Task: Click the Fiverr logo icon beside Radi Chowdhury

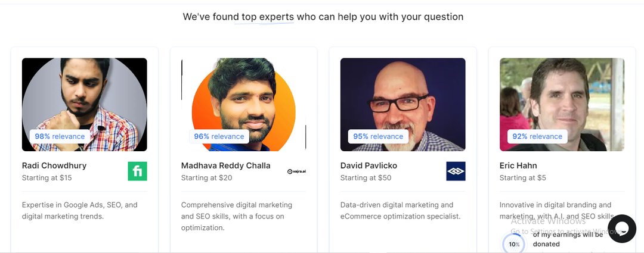Action: (x=137, y=171)
